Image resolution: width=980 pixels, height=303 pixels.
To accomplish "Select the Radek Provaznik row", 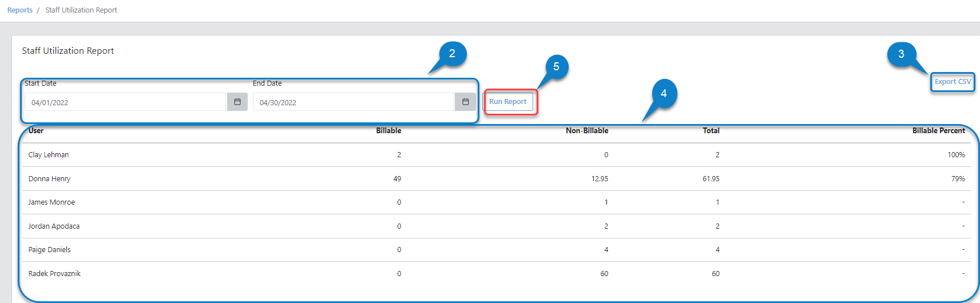I will [x=54, y=274].
